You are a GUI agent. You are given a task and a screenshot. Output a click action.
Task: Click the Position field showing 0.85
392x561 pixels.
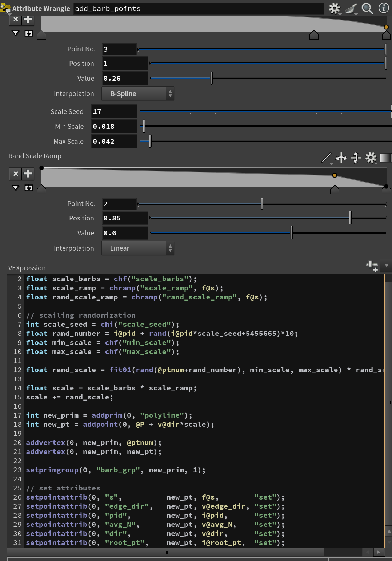point(125,218)
